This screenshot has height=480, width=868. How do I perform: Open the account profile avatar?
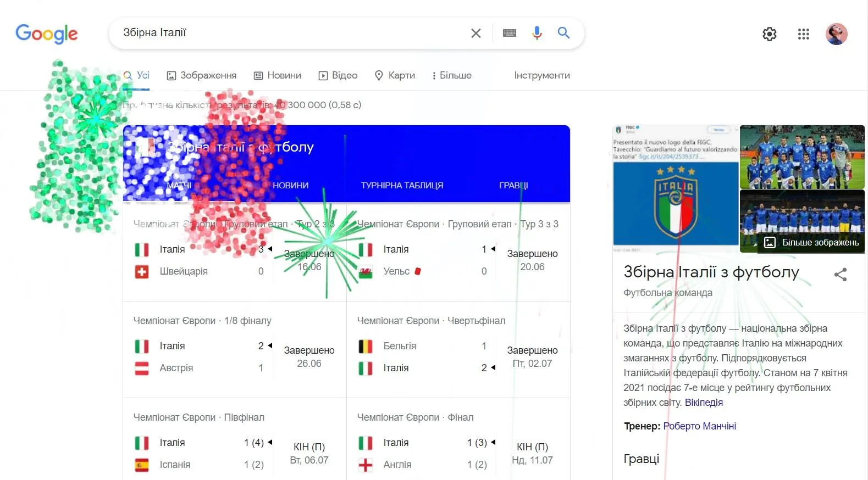tap(837, 34)
